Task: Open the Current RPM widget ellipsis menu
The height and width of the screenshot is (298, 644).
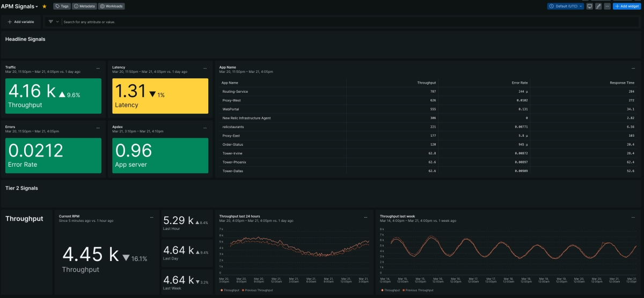Action: (x=151, y=217)
